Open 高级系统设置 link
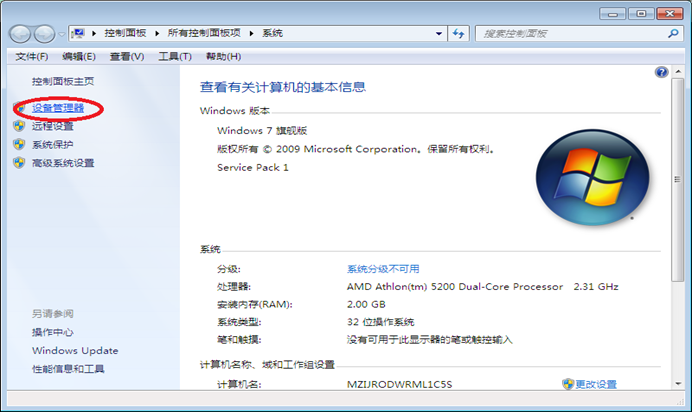 click(x=63, y=163)
